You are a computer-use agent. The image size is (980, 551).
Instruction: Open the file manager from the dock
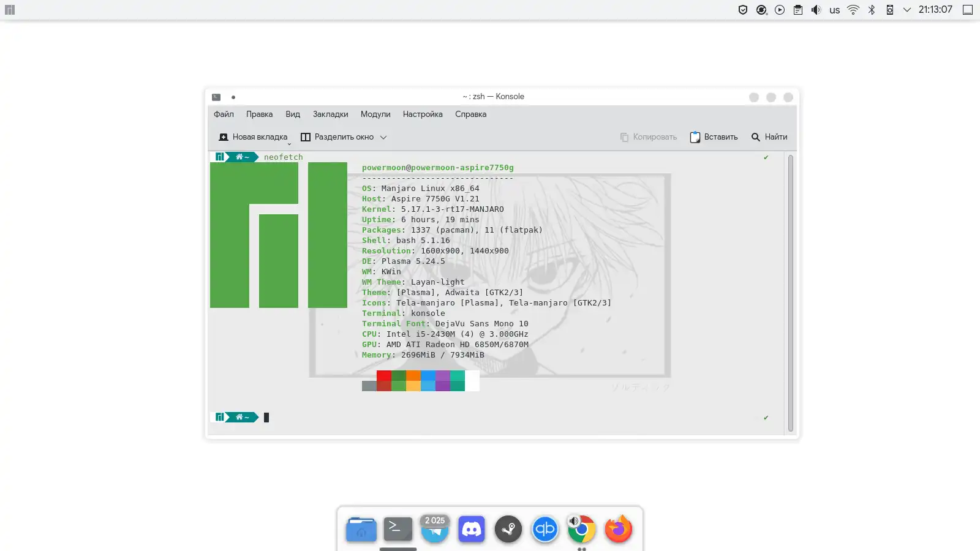pyautogui.click(x=361, y=529)
